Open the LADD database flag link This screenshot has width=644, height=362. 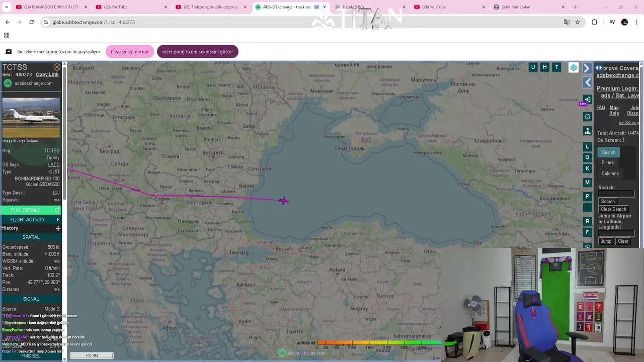[x=54, y=164]
